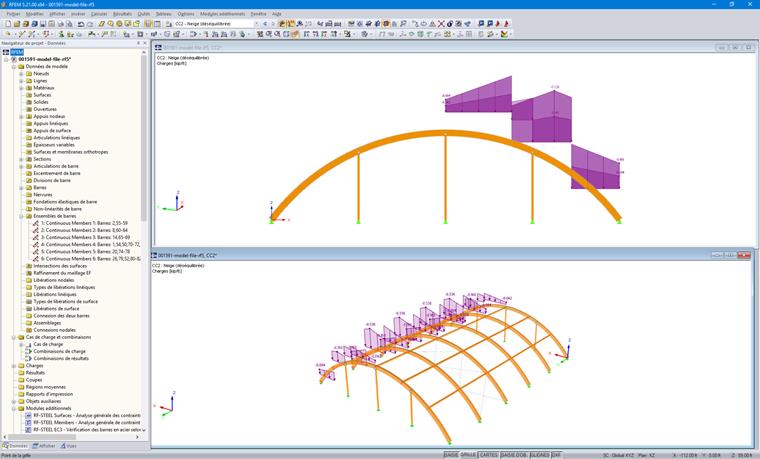Open the Modules additionnels menu
This screenshot has height=459, width=760.
point(222,14)
